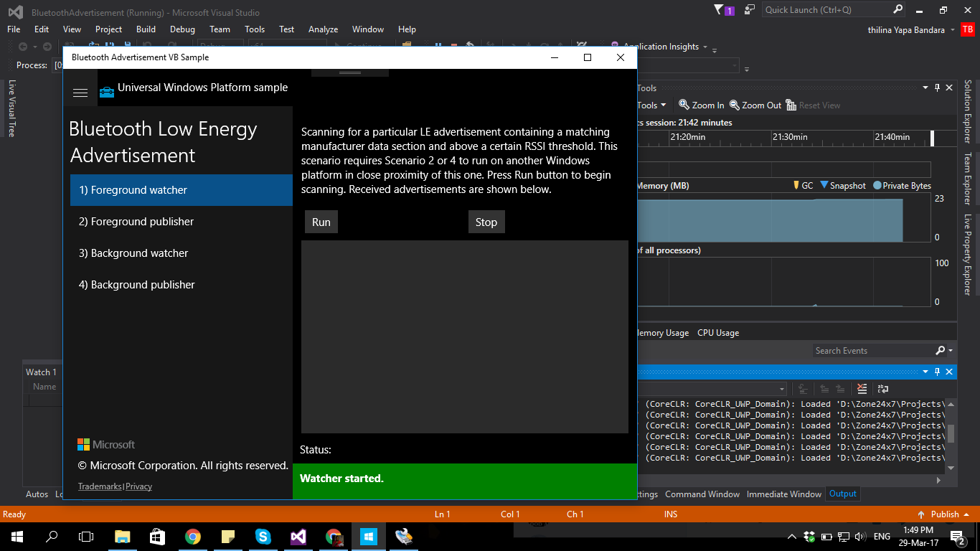
Task: Click the Dropbox icon in the system tray
Action: (x=809, y=536)
